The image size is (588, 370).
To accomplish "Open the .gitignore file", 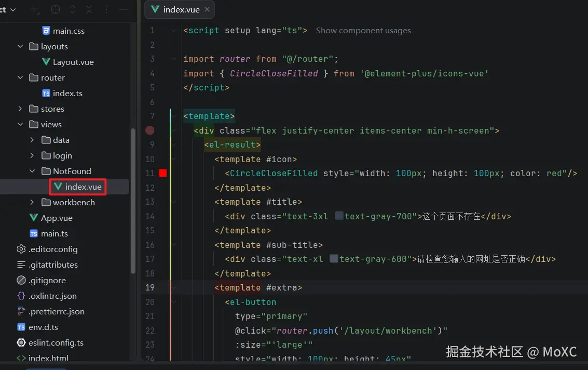I will [47, 280].
